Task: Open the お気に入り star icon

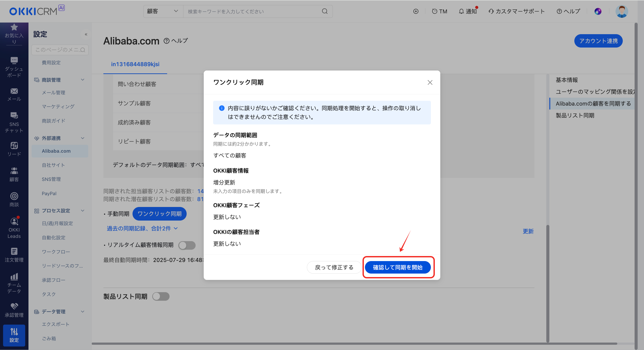Action: (14, 27)
